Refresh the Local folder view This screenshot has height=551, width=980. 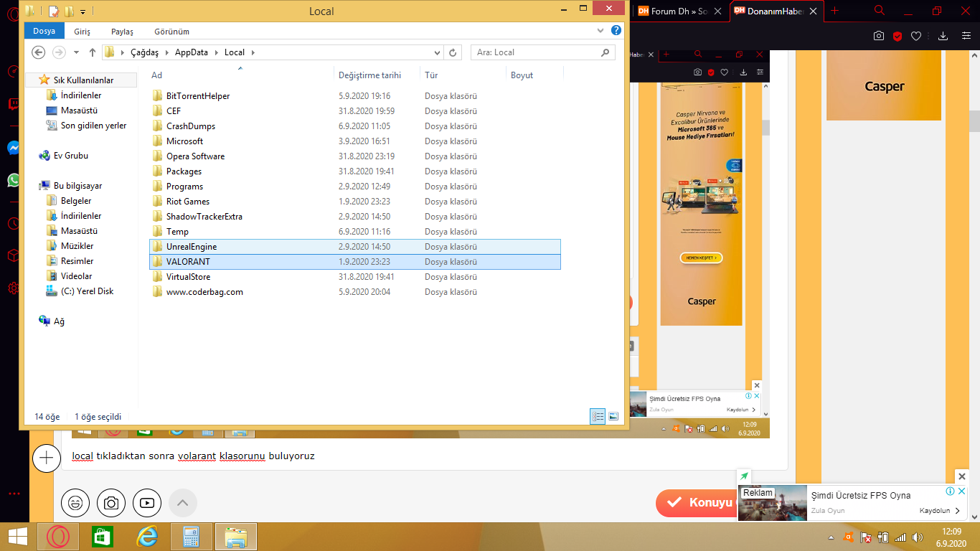click(452, 52)
